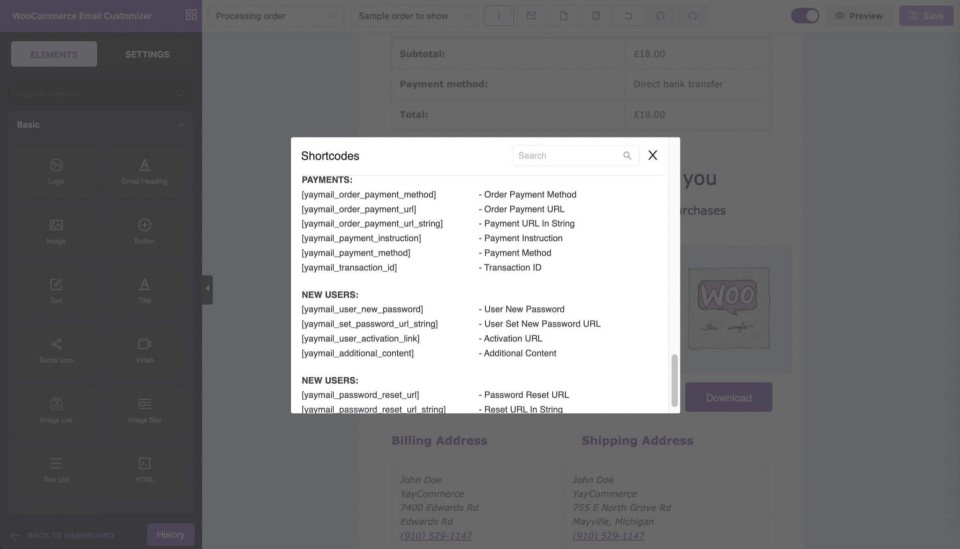Viewport: 960px width, 549px height.
Task: Open the History panel button
Action: click(170, 534)
